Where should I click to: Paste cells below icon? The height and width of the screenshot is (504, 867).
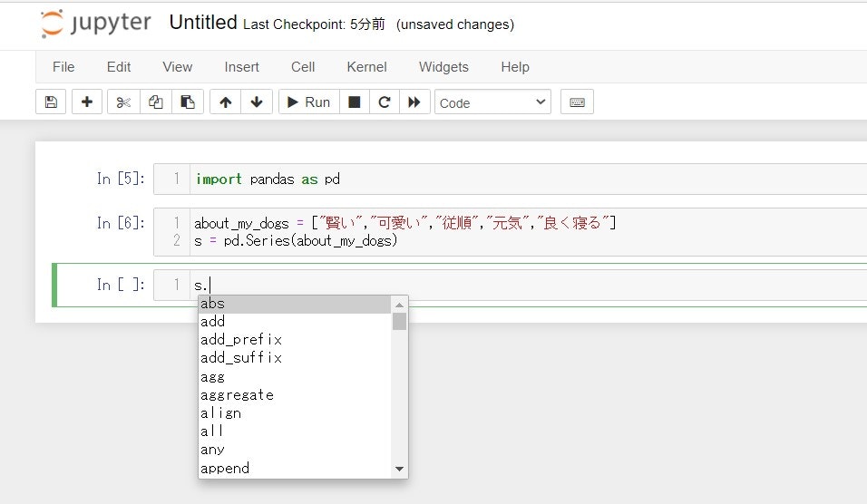coord(188,102)
